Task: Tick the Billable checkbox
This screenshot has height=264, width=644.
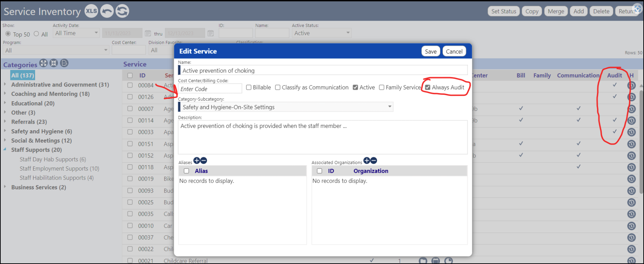Action: click(x=249, y=88)
